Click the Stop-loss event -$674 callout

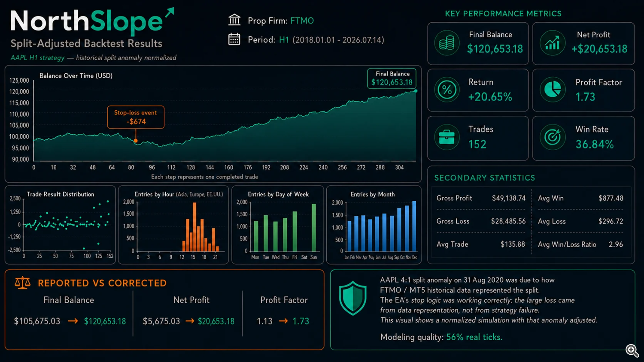tap(136, 117)
